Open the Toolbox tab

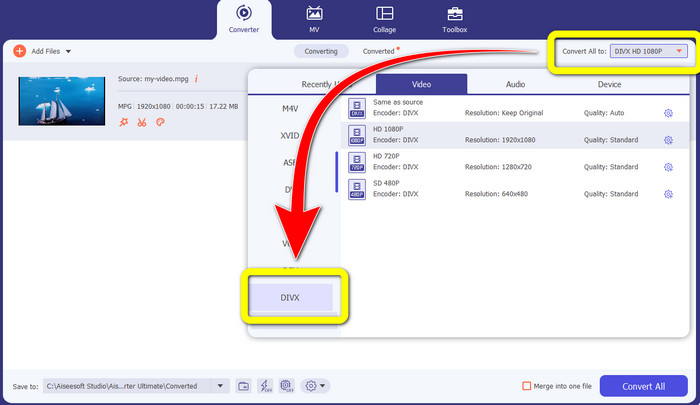[454, 20]
